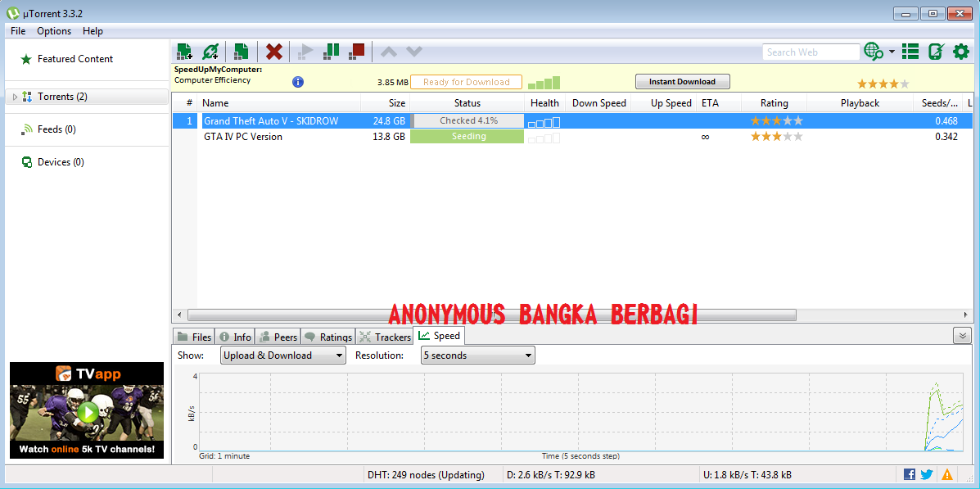Image resolution: width=980 pixels, height=489 pixels.
Task: Click the Instant Download button
Action: (x=683, y=81)
